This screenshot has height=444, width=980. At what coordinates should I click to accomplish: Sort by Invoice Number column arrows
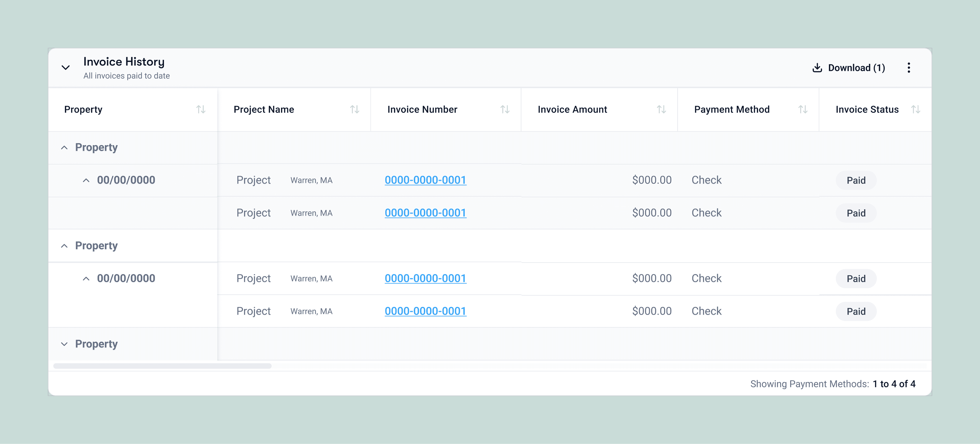(x=505, y=110)
